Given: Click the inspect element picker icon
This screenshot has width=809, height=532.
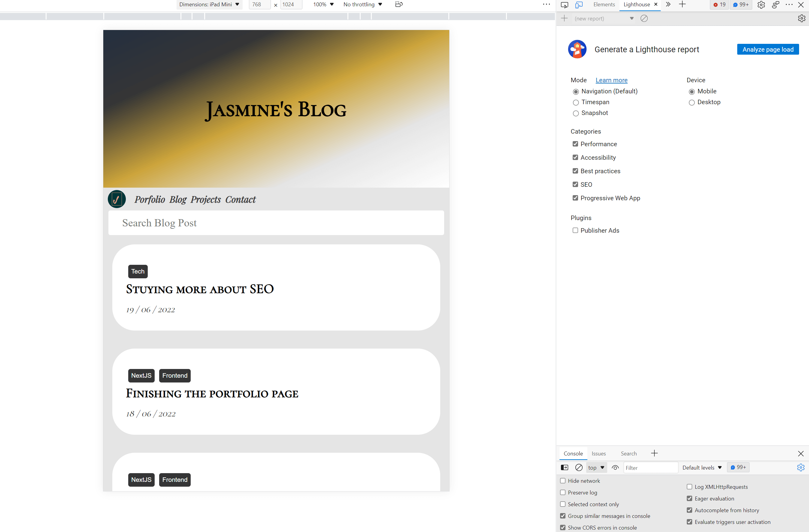Looking at the screenshot, I should 564,5.
